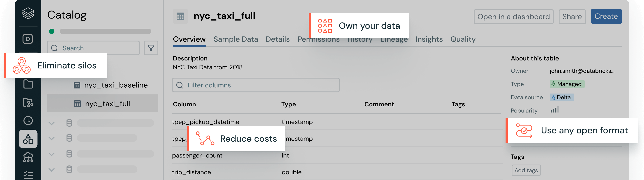
Task: Select the Catalog shapes icon in sidebar
Action: point(28,139)
